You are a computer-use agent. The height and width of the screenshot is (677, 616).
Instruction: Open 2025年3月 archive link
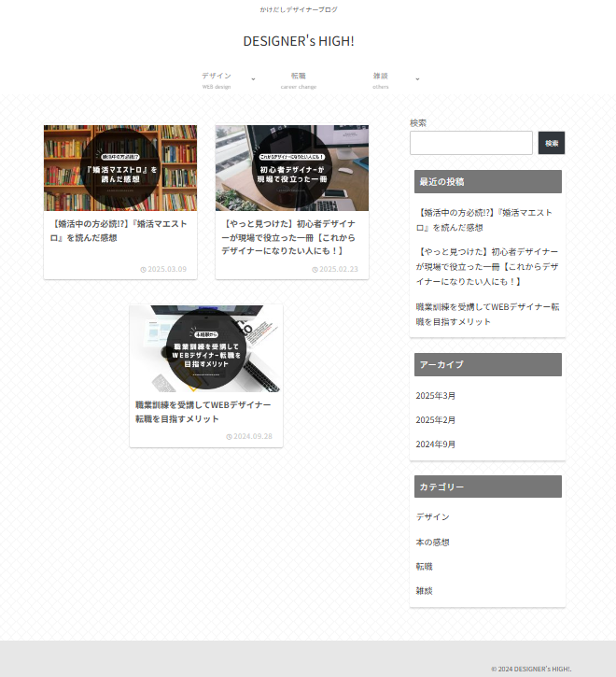coord(436,396)
